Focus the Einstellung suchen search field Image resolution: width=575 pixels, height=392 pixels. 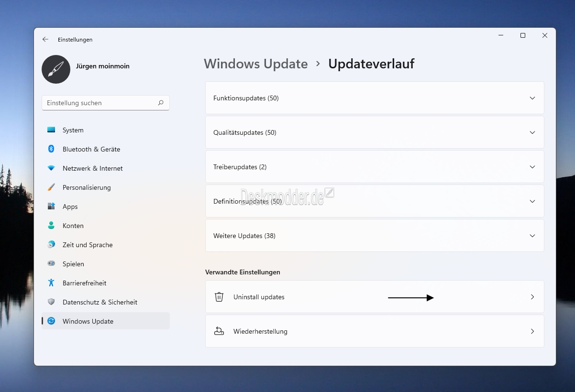[x=106, y=103]
